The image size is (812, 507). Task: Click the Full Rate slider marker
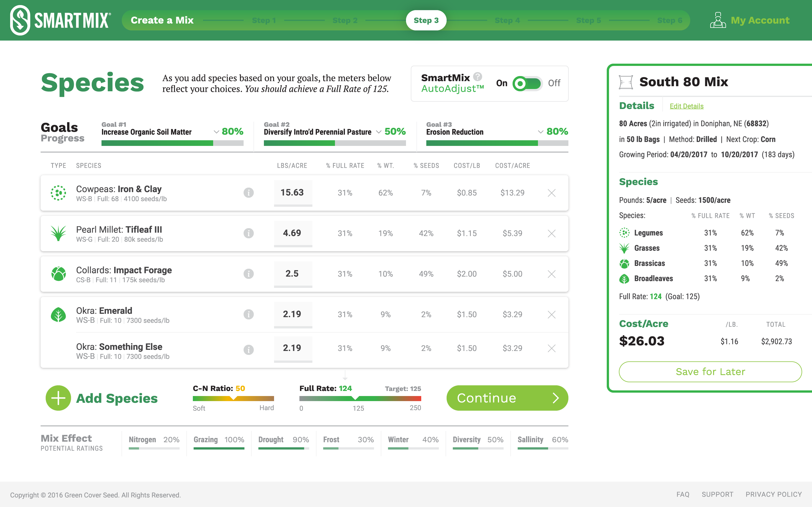(x=356, y=398)
